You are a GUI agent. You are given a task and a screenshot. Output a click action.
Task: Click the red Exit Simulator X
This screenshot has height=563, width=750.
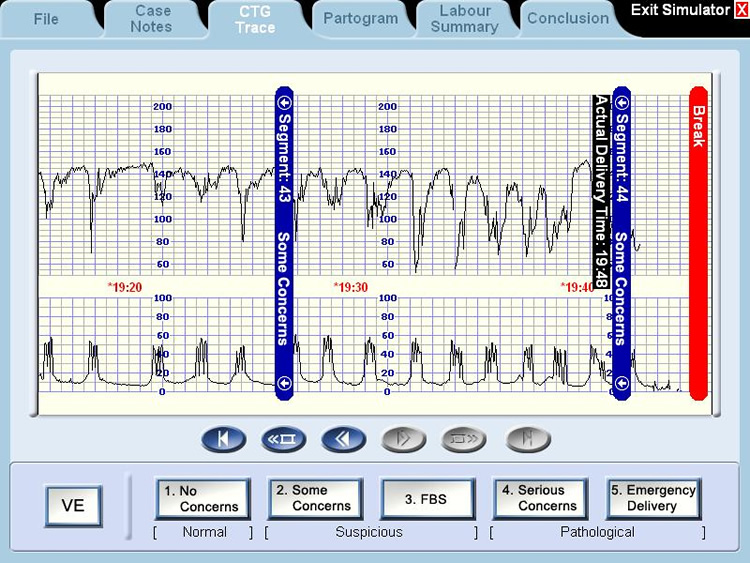[x=741, y=10]
